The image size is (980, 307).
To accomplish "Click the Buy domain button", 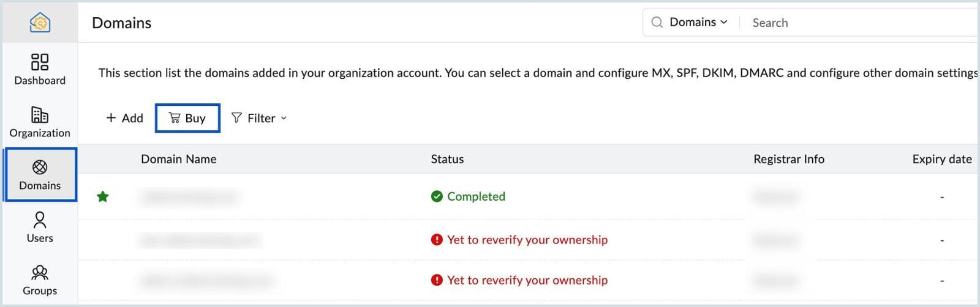I will tap(187, 118).
